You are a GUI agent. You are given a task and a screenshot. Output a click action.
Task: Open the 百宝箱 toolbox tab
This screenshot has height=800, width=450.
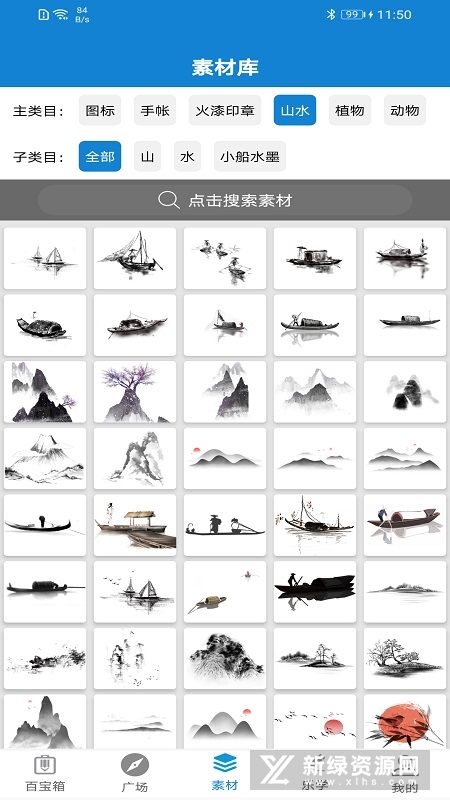click(45, 773)
